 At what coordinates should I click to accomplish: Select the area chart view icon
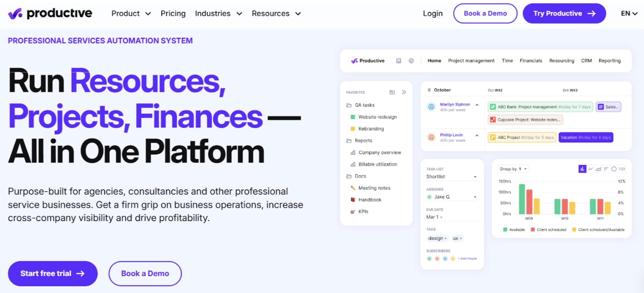[x=598, y=169]
